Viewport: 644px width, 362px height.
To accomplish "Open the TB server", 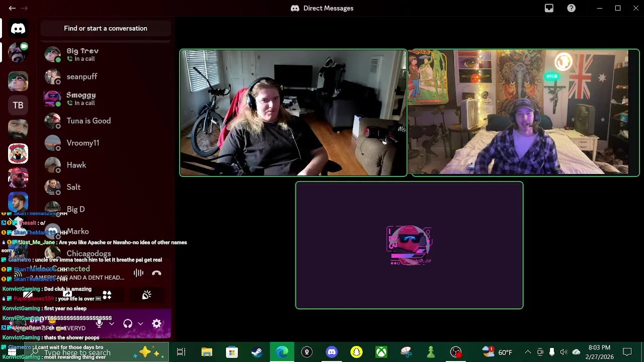I will [x=18, y=105].
